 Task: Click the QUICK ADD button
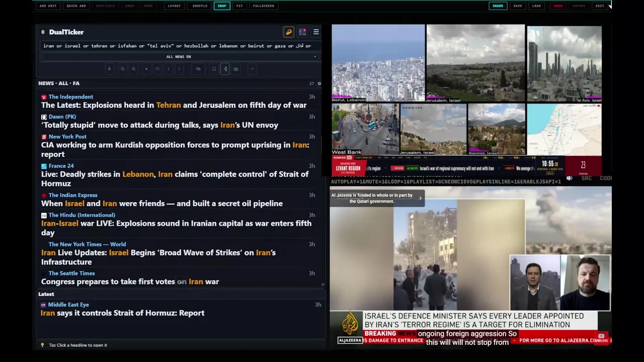click(x=76, y=6)
